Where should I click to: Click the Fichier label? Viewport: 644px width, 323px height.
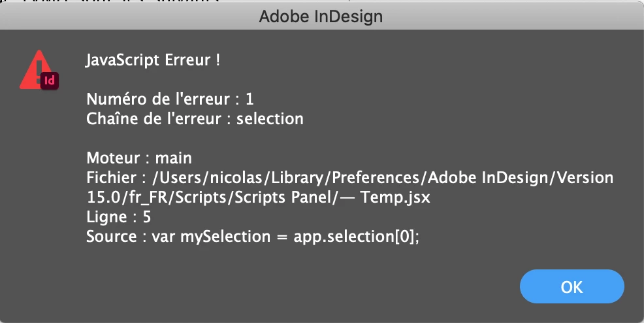coord(111,178)
